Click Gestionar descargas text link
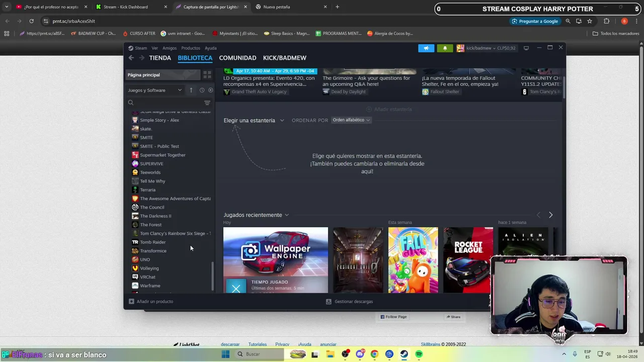 point(354,302)
